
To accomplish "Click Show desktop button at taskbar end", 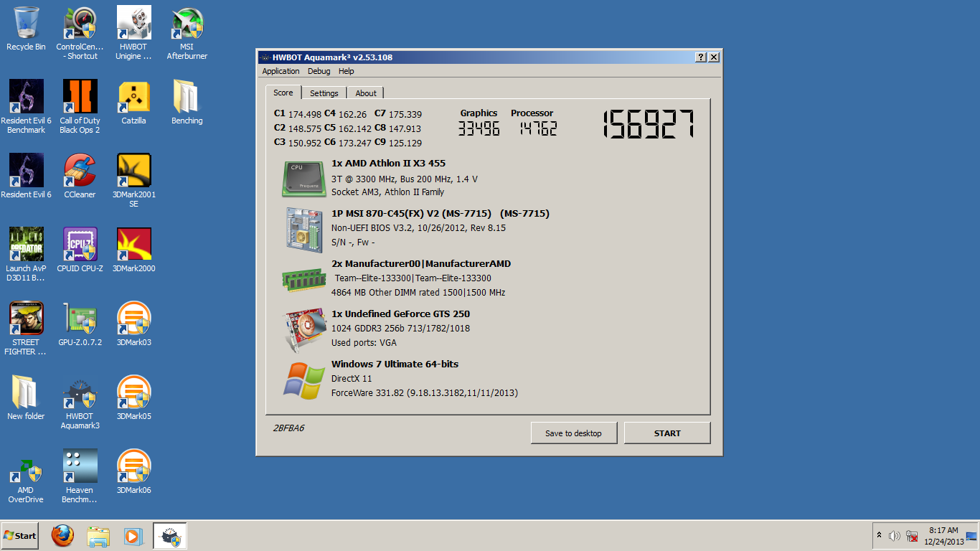I will 972,536.
